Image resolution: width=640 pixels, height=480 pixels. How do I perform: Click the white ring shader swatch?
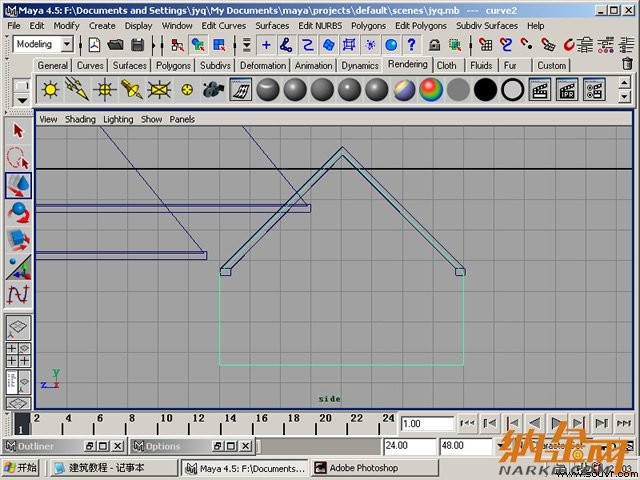tap(513, 89)
